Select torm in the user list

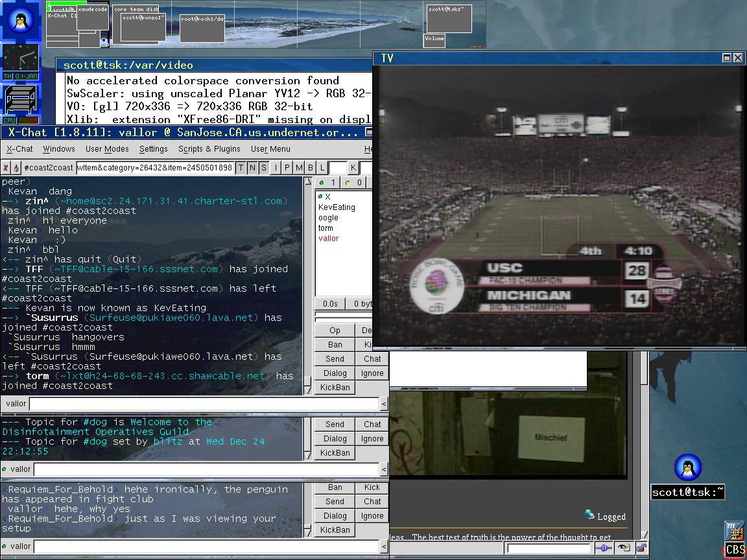click(x=326, y=228)
